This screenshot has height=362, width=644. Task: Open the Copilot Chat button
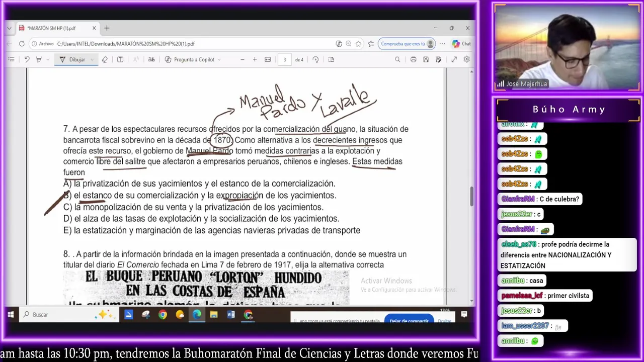(x=461, y=44)
